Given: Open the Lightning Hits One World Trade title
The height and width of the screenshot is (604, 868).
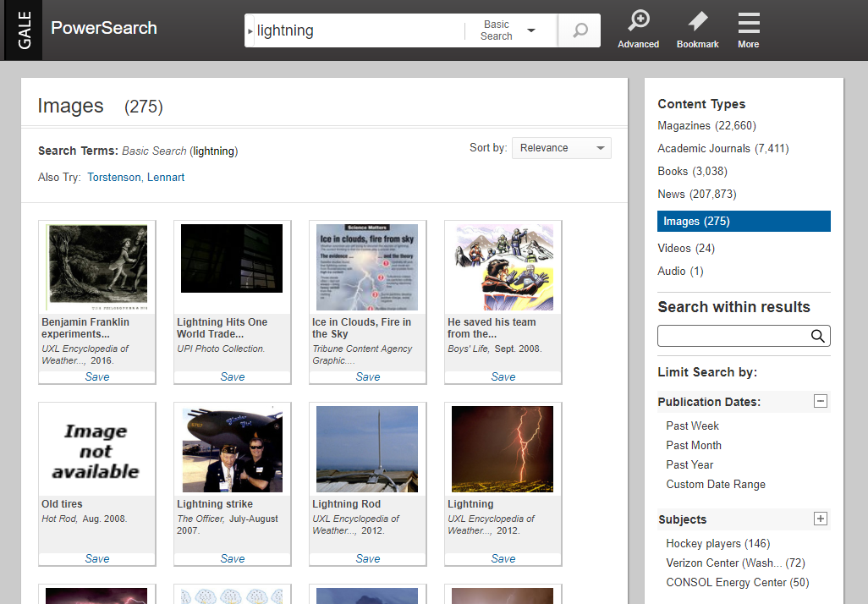Looking at the screenshot, I should 222,327.
